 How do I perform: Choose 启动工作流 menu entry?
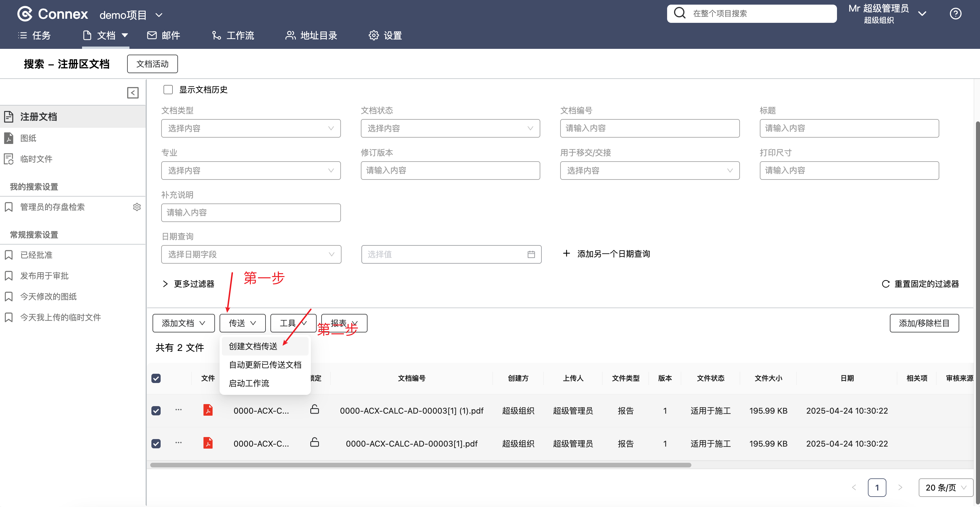pyautogui.click(x=249, y=383)
